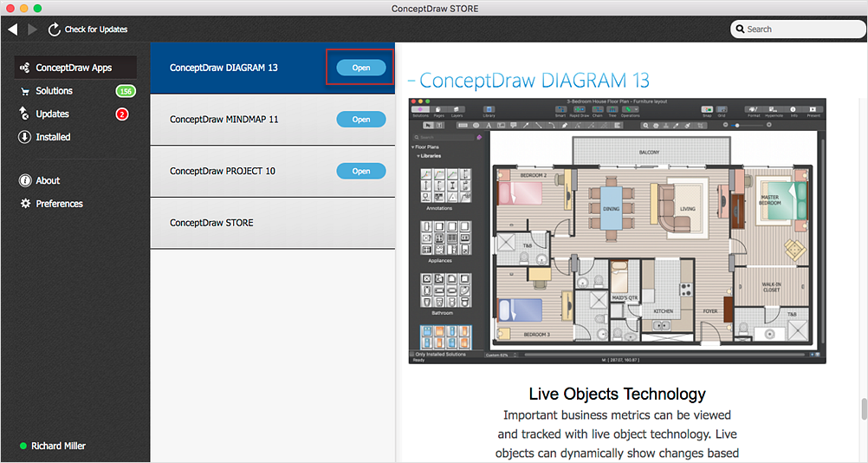This screenshot has width=868, height=463.
Task: Open ConceptDraw PROJECT 10
Action: 361,171
